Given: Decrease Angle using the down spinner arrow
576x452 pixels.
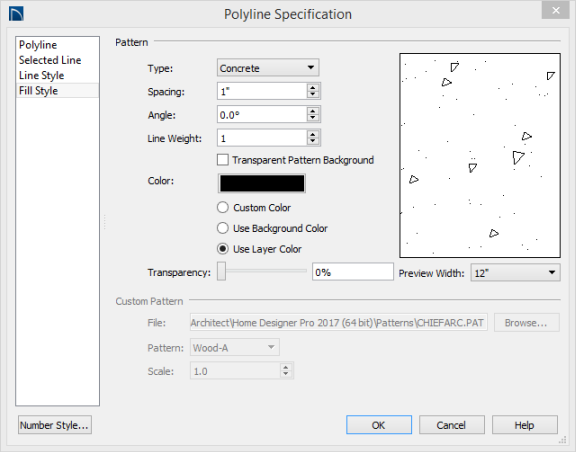Looking at the screenshot, I should click(x=313, y=118).
